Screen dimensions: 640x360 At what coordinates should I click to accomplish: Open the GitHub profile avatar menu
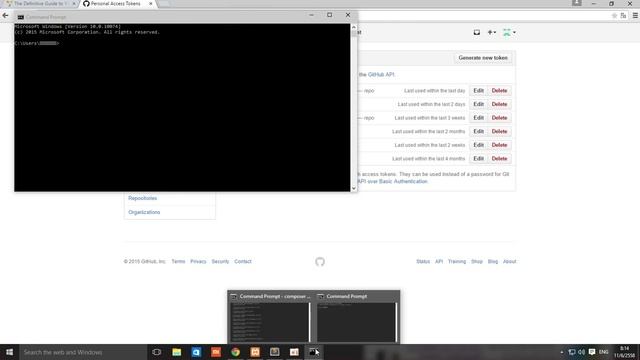[x=509, y=32]
